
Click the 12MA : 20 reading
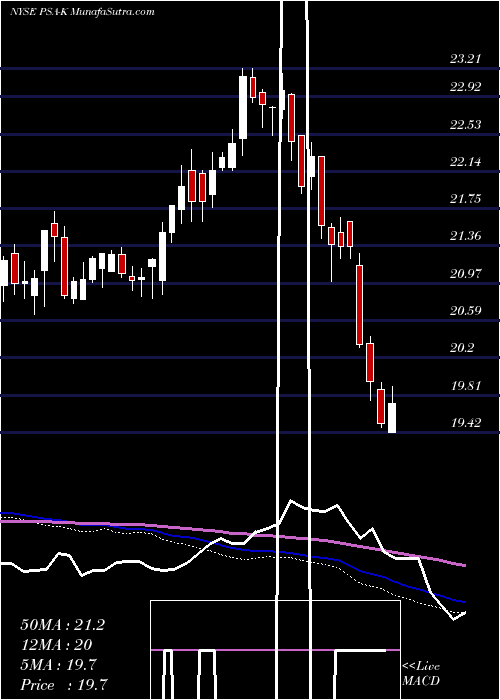(56, 645)
